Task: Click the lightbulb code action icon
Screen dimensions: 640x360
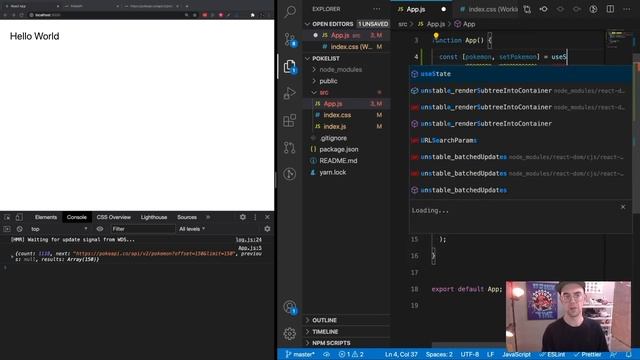Action: (x=436, y=36)
